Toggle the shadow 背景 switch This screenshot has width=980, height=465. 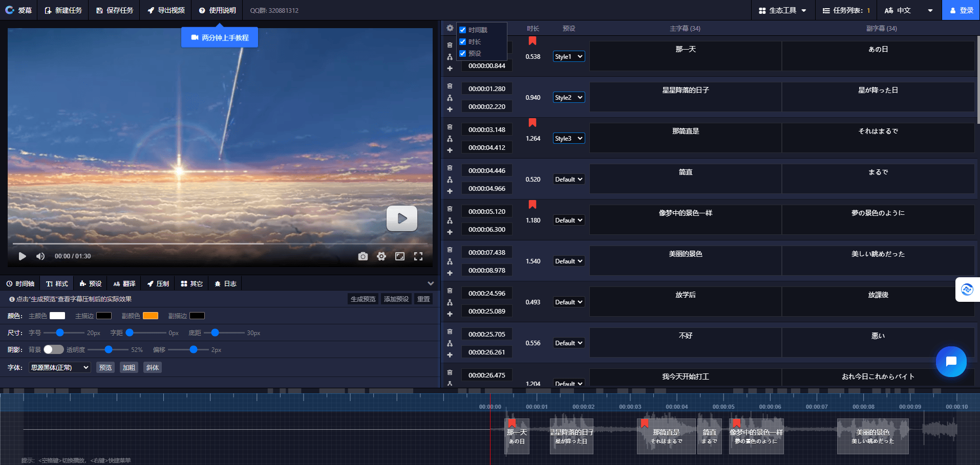pyautogui.click(x=53, y=349)
